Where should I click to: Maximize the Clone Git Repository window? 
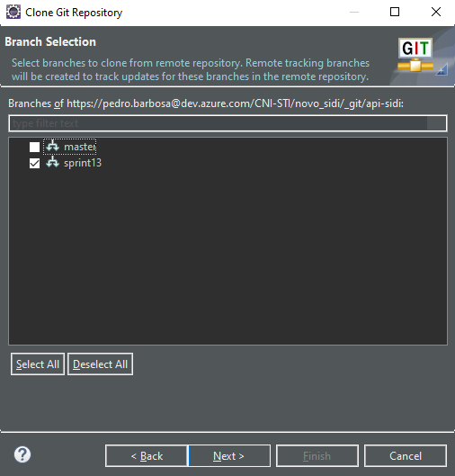pos(395,12)
